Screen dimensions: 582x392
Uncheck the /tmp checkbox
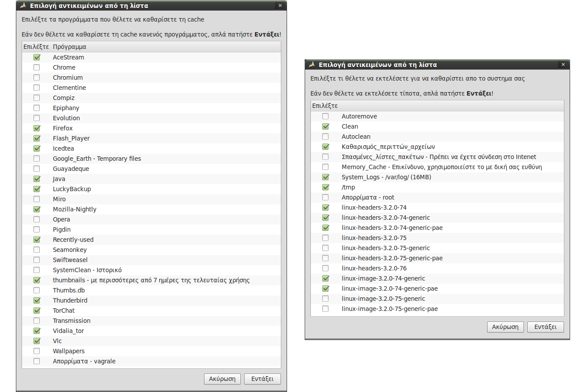pyautogui.click(x=325, y=187)
